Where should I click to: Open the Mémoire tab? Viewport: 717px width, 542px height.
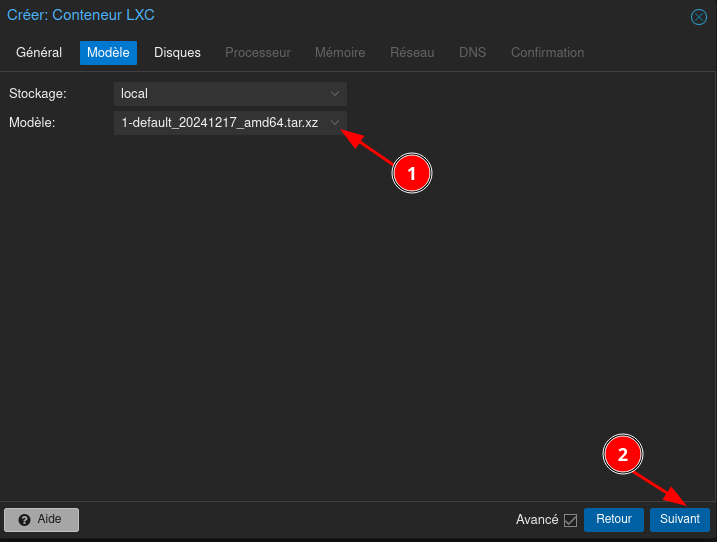[340, 53]
